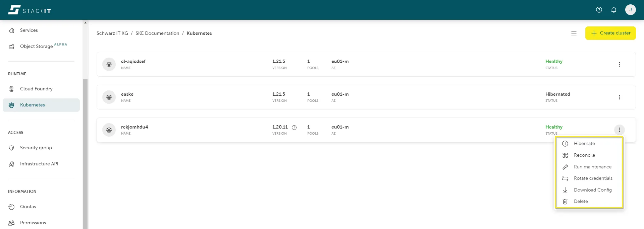This screenshot has height=229, width=644.
Task: Open Cloud Foundry in the sidebar
Action: tap(36, 89)
